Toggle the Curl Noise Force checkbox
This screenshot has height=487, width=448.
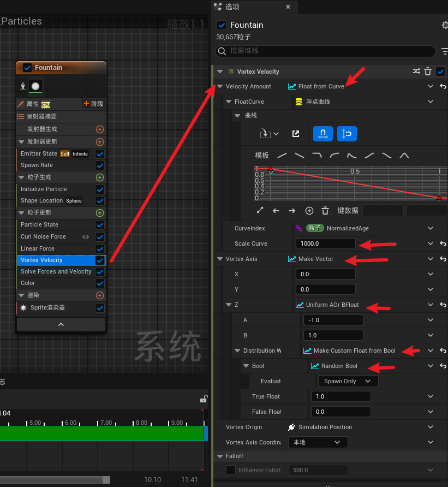pyautogui.click(x=100, y=237)
